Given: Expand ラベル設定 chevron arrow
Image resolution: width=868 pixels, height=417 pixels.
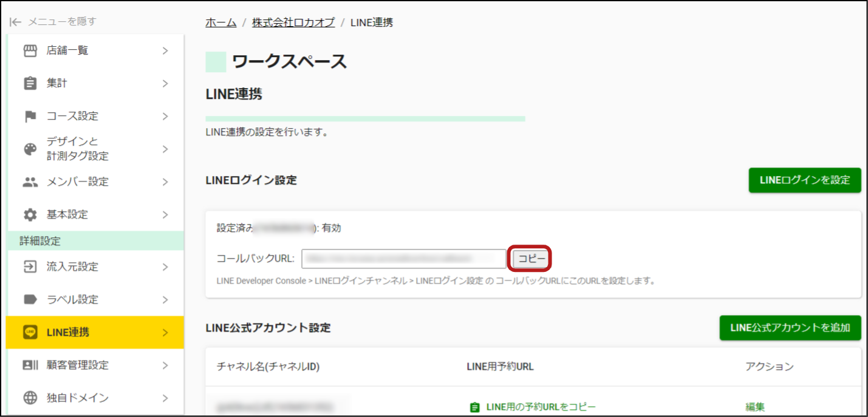Looking at the screenshot, I should click(165, 299).
